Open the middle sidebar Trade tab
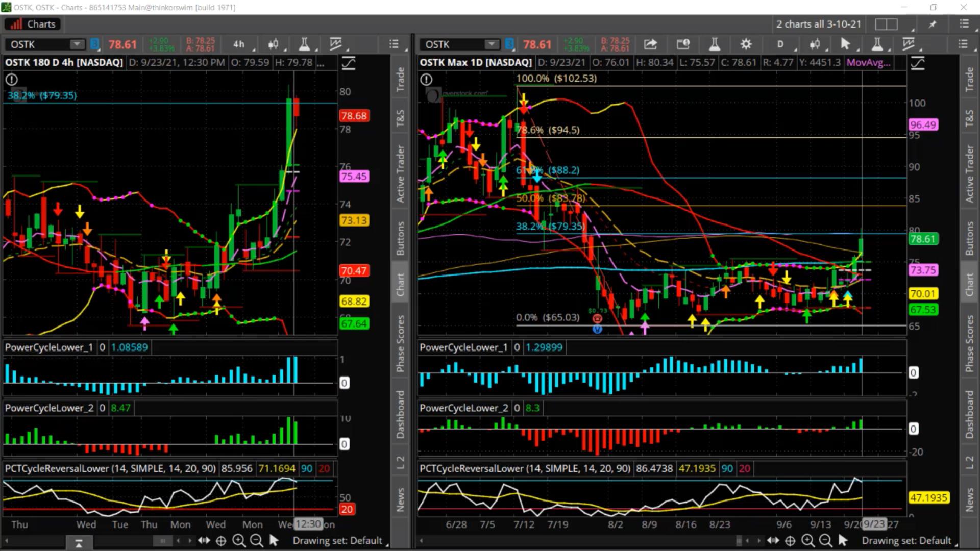The width and height of the screenshot is (980, 551). 400,80
